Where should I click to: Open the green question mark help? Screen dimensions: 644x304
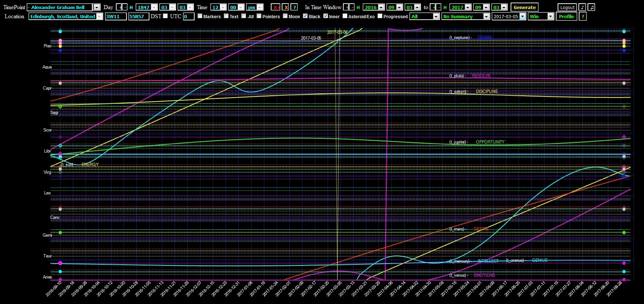pos(583,16)
